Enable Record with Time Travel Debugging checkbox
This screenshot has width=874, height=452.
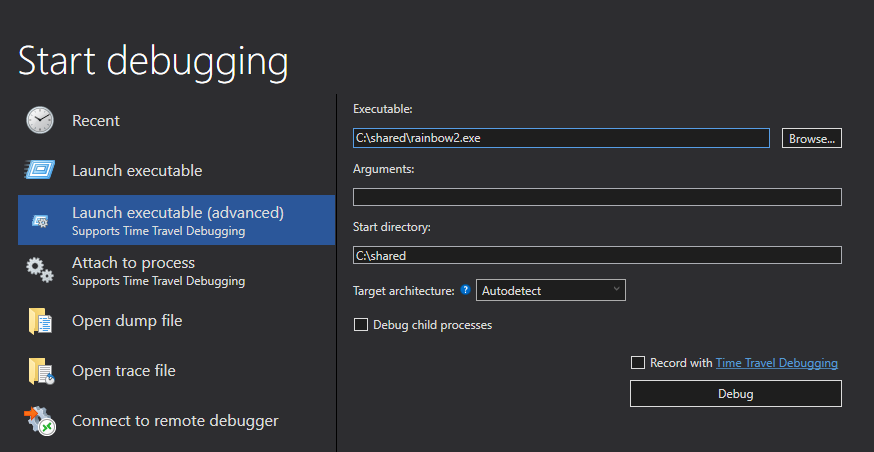click(x=638, y=363)
